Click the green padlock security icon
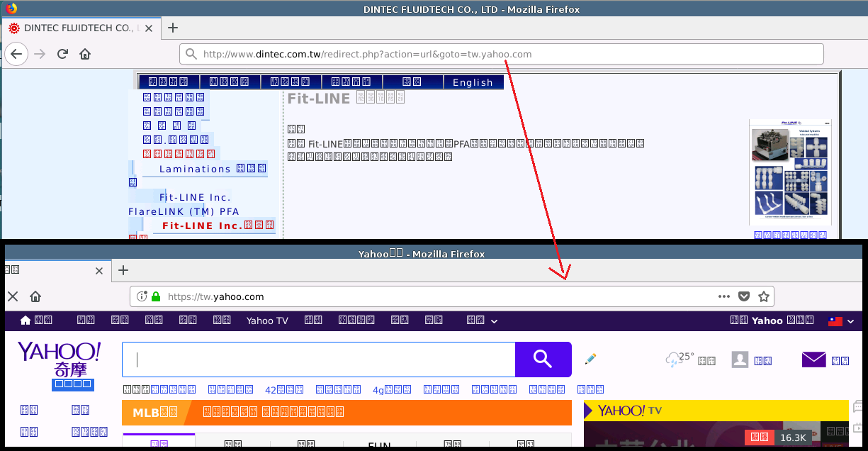 (x=156, y=296)
